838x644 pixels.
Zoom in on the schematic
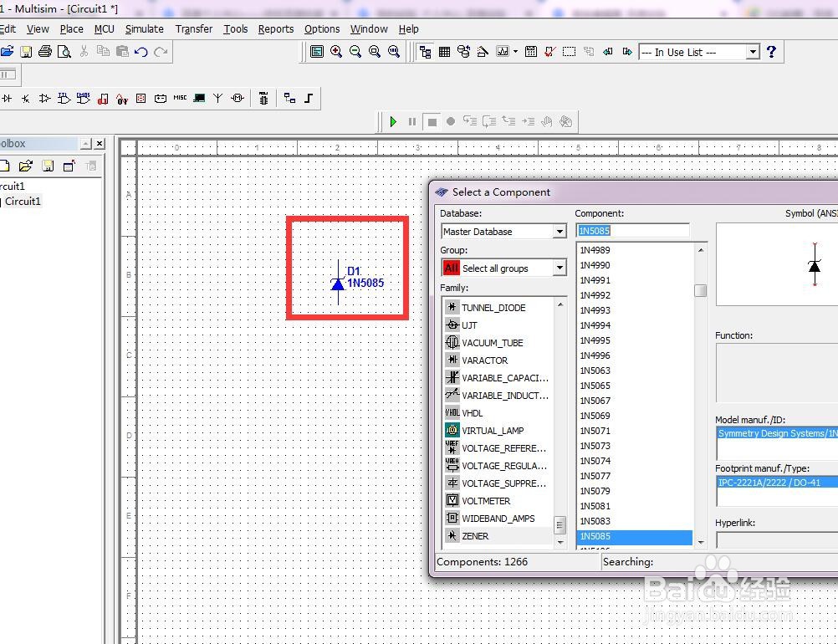tap(336, 51)
